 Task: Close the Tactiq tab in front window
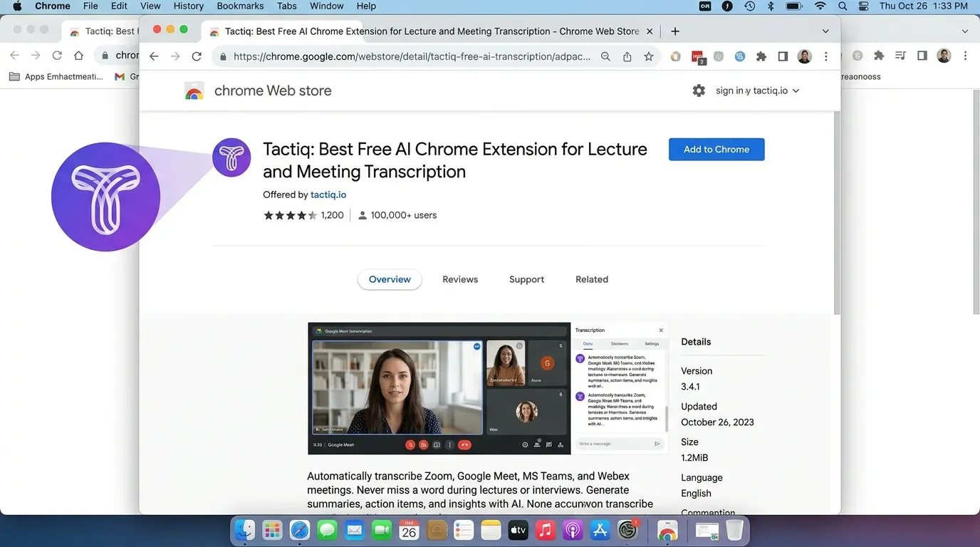649,31
